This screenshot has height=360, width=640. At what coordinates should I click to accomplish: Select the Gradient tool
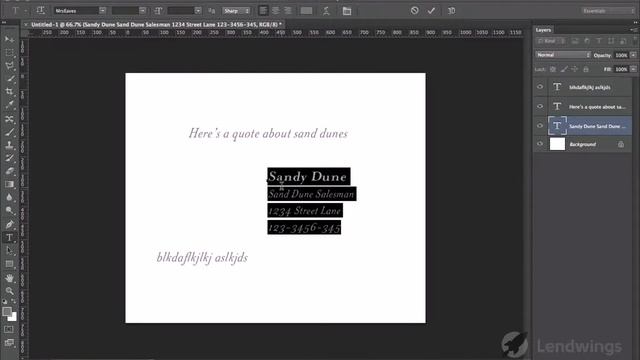click(x=9, y=184)
